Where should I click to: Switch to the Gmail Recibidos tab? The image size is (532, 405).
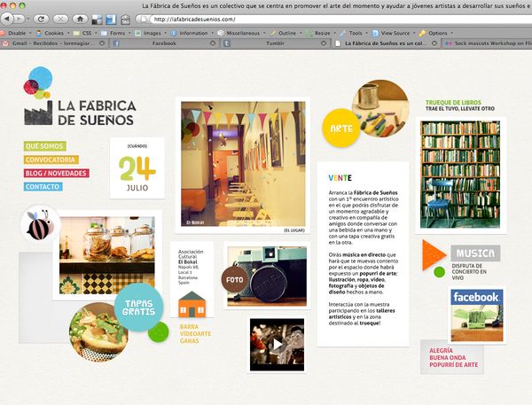pos(51,43)
